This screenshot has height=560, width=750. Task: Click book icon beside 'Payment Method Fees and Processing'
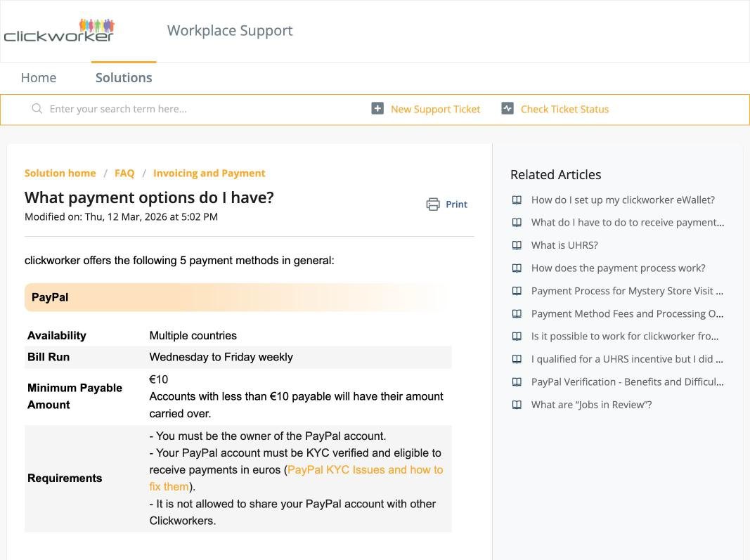pyautogui.click(x=517, y=313)
